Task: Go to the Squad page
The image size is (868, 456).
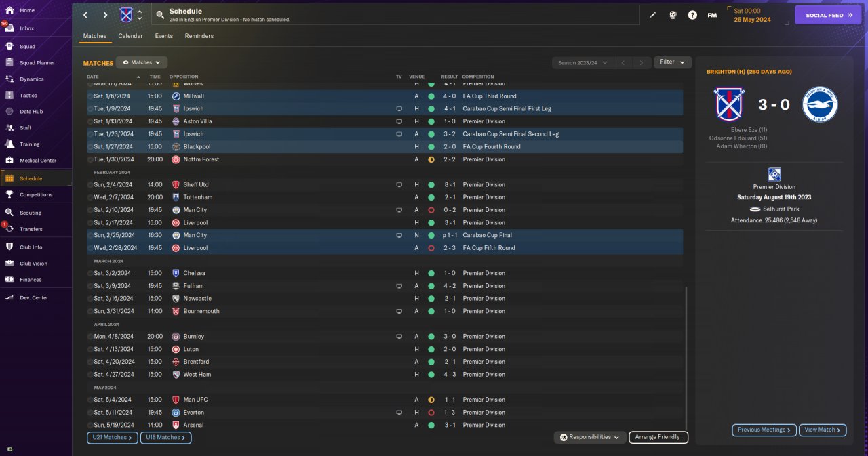Action: click(x=27, y=47)
